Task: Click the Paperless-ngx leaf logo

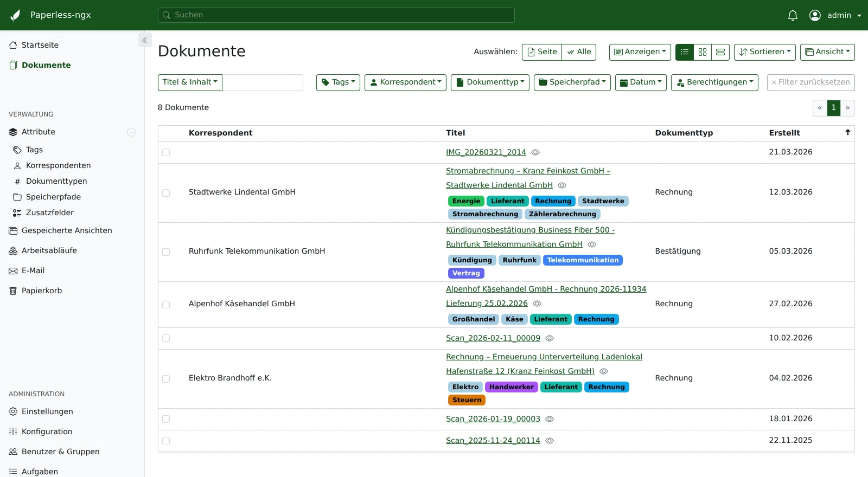Action: (15, 15)
